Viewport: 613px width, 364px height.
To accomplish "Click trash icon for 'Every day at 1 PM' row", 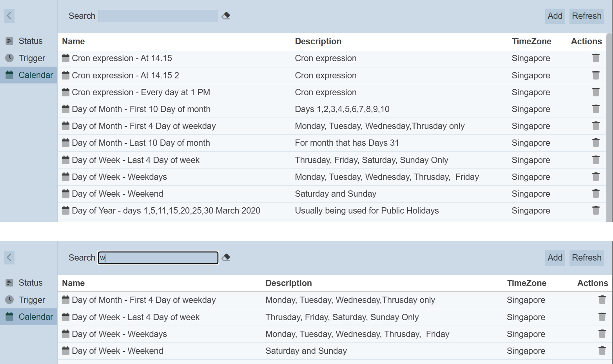I will point(595,92).
